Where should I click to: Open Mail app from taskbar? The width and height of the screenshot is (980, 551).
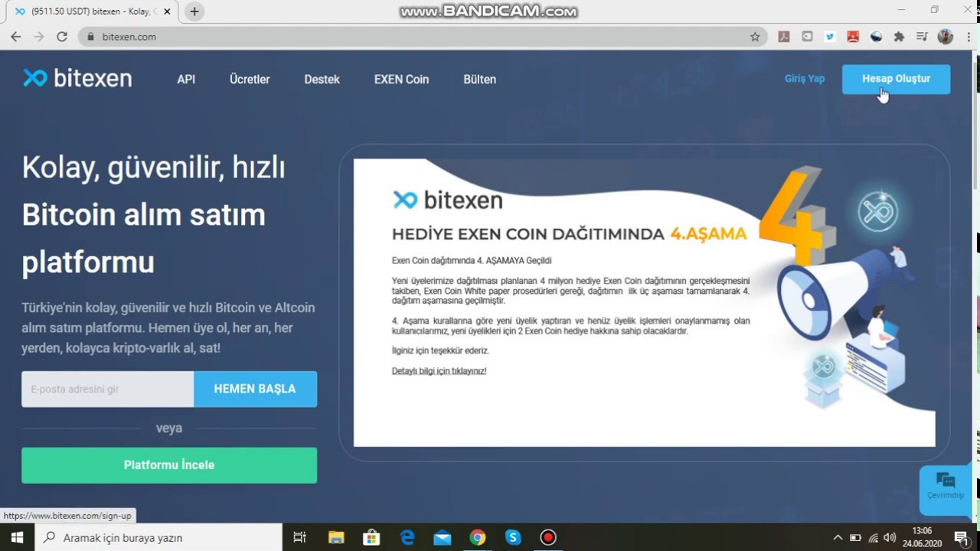click(442, 537)
